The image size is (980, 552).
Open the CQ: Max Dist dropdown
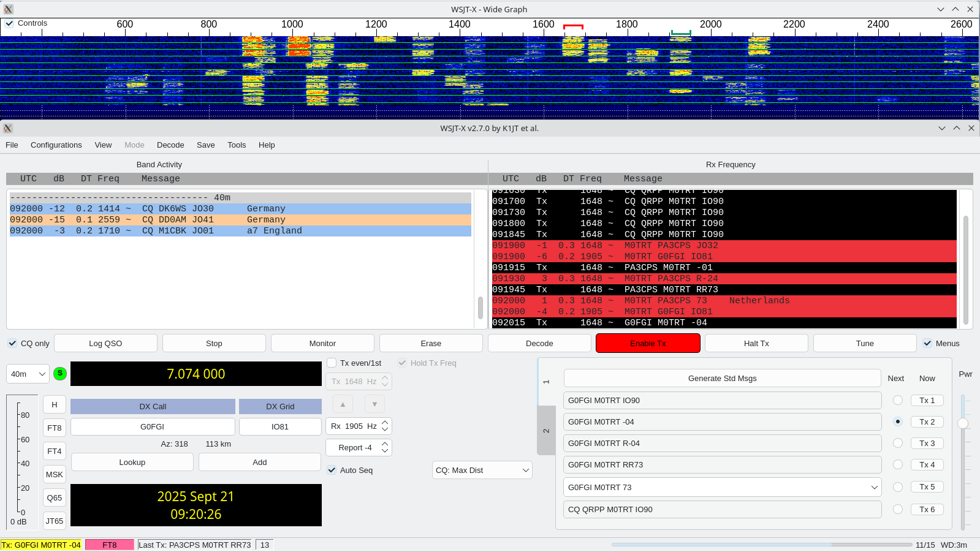tap(482, 470)
